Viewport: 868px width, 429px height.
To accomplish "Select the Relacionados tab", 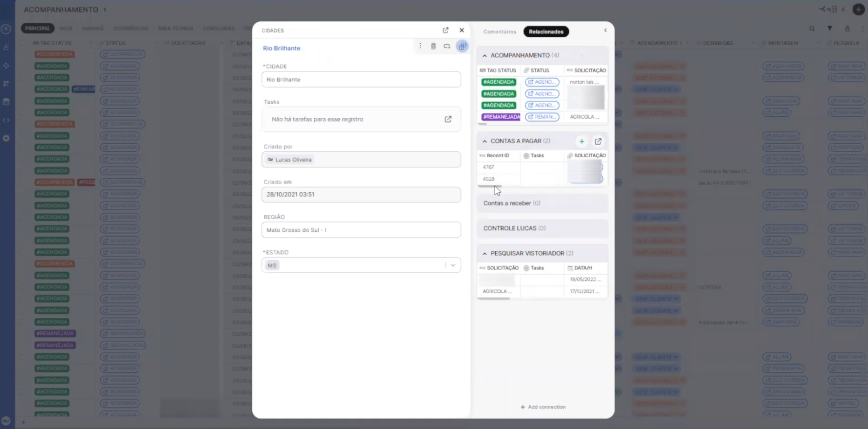I will [x=546, y=32].
